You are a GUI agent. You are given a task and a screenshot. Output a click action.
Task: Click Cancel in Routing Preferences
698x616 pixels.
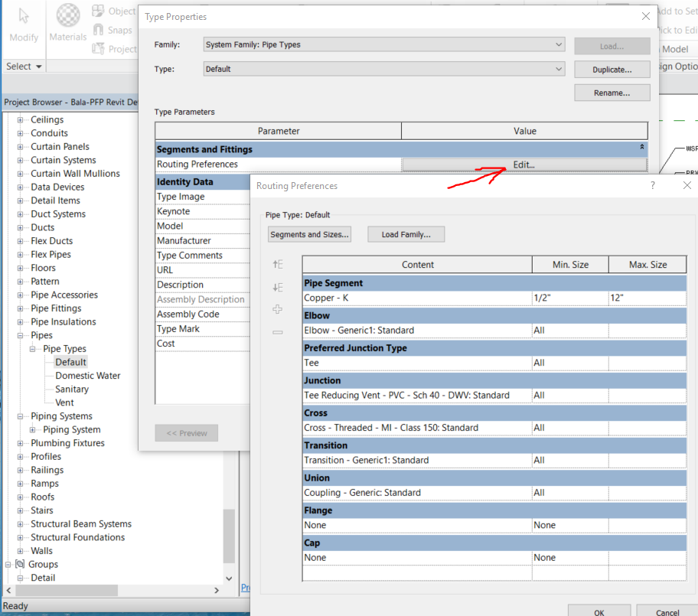667,611
